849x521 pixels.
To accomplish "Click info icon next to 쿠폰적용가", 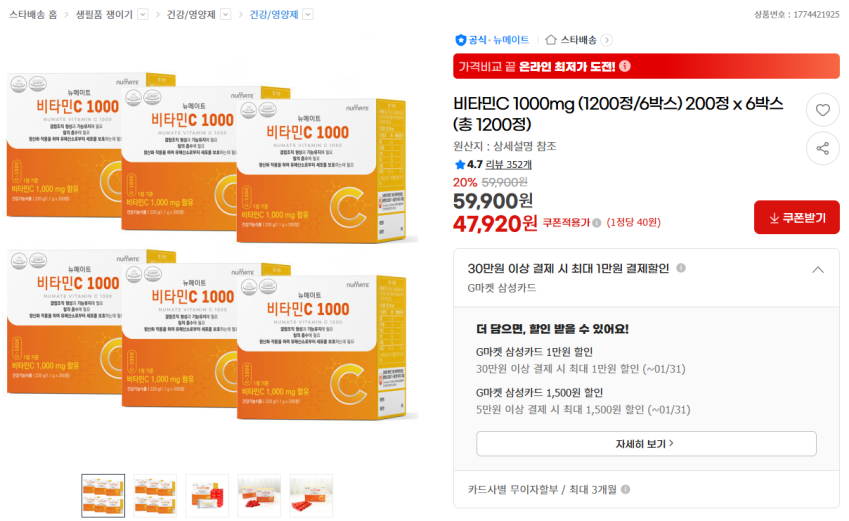I will 597,223.
